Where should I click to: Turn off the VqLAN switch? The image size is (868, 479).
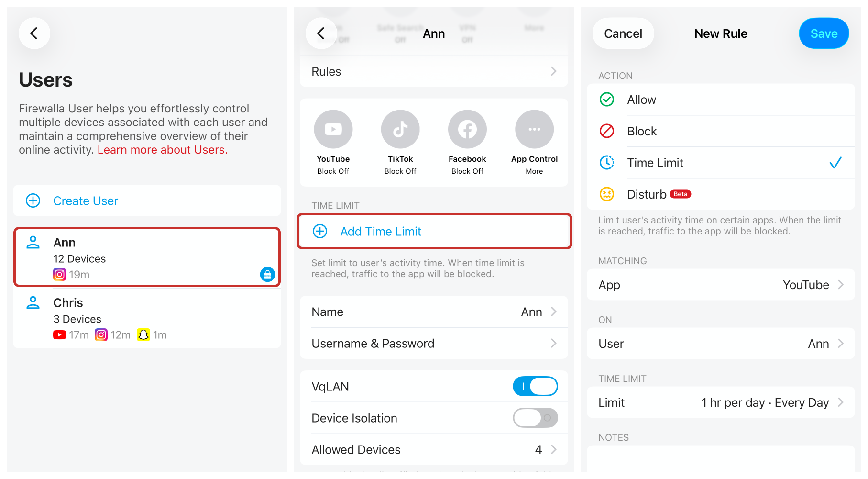pyautogui.click(x=535, y=386)
